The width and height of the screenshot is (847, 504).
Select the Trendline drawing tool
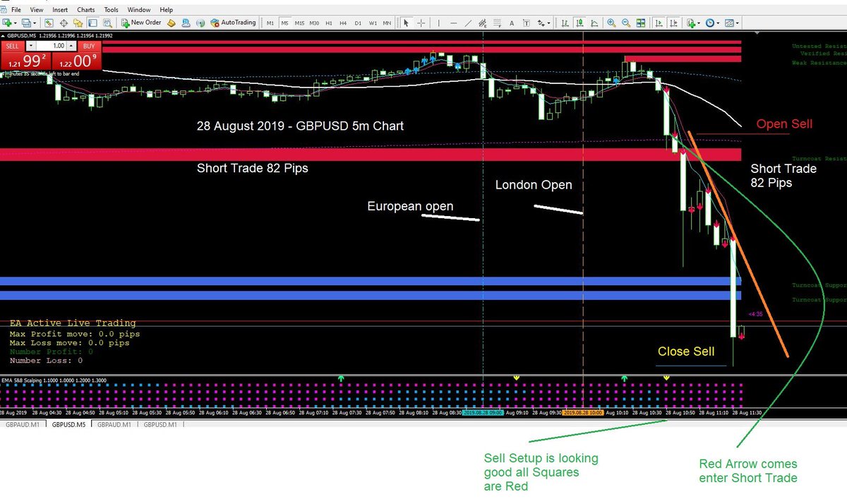[x=468, y=23]
